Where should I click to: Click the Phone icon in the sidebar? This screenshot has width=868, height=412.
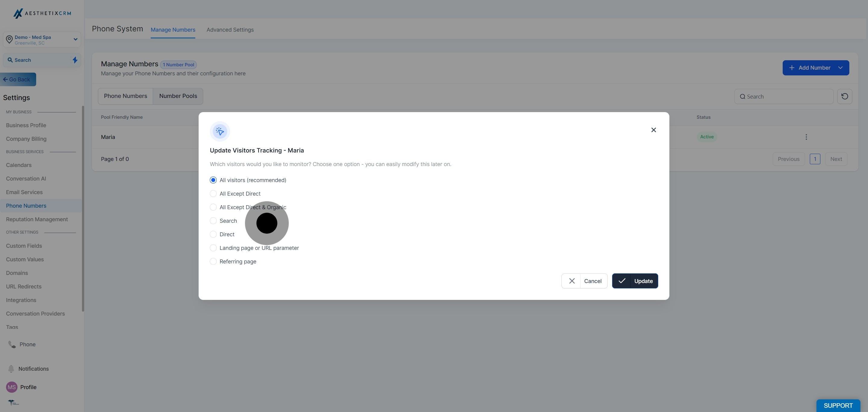(11, 344)
